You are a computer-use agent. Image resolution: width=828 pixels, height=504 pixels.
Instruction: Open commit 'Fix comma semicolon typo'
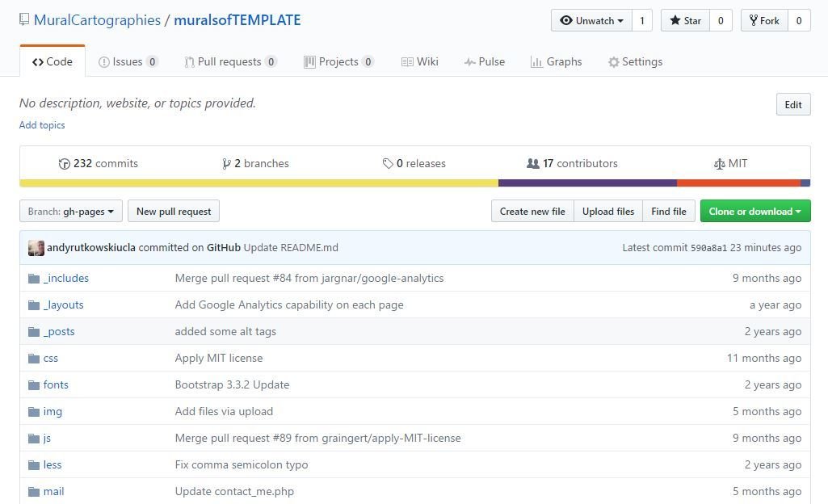click(242, 465)
